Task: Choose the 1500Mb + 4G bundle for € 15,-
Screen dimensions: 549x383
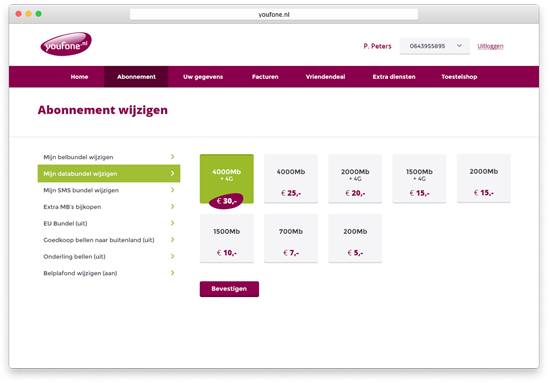Action: [x=419, y=179]
